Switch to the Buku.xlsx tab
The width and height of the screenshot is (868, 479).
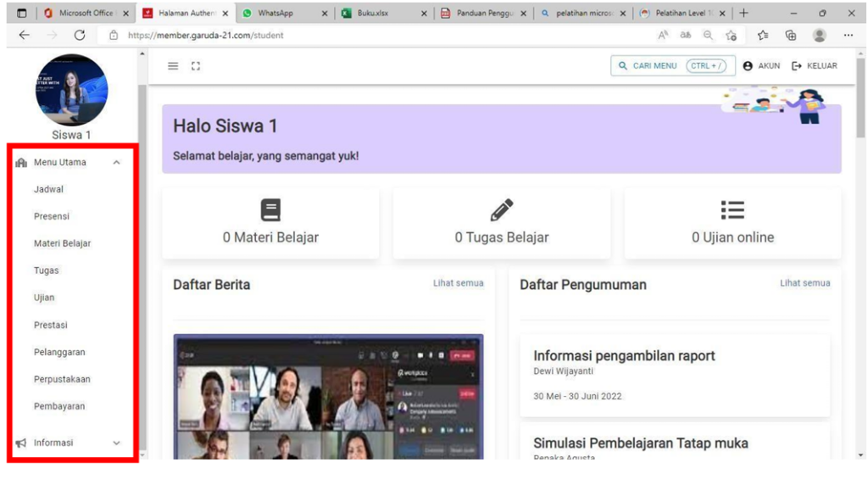pos(384,13)
